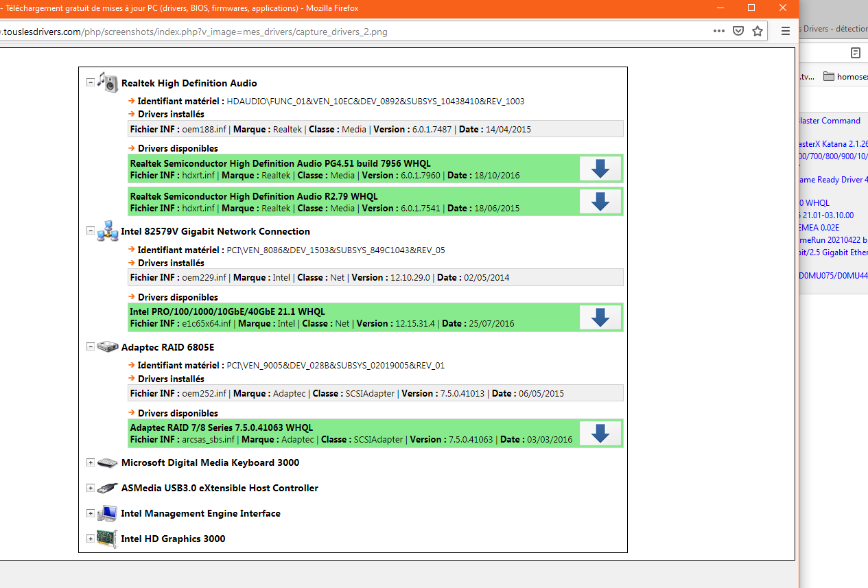Click 'Drivers disponibles' heading under Adaptec RAID 6805E

[x=178, y=414]
